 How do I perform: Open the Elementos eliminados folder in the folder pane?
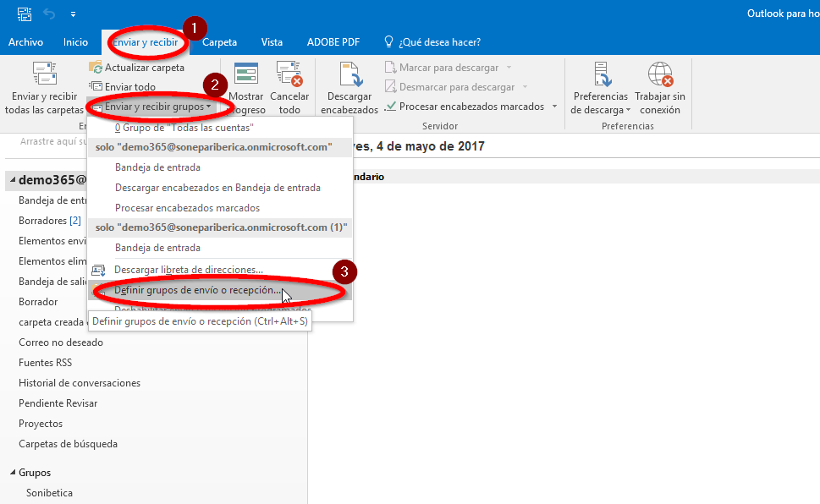tap(52, 261)
